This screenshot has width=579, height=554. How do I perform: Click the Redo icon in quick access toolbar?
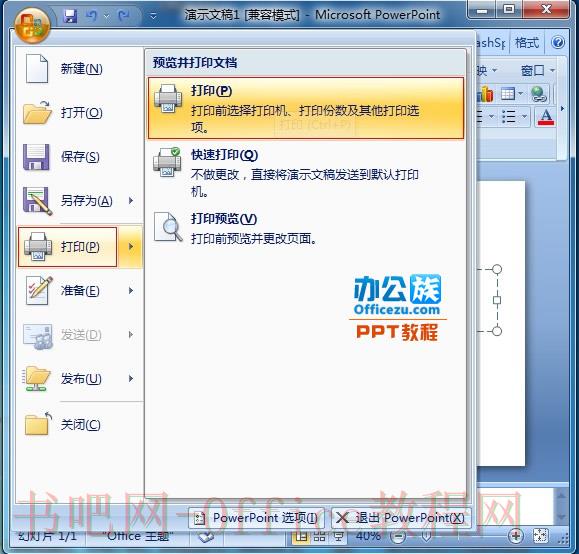[123, 16]
